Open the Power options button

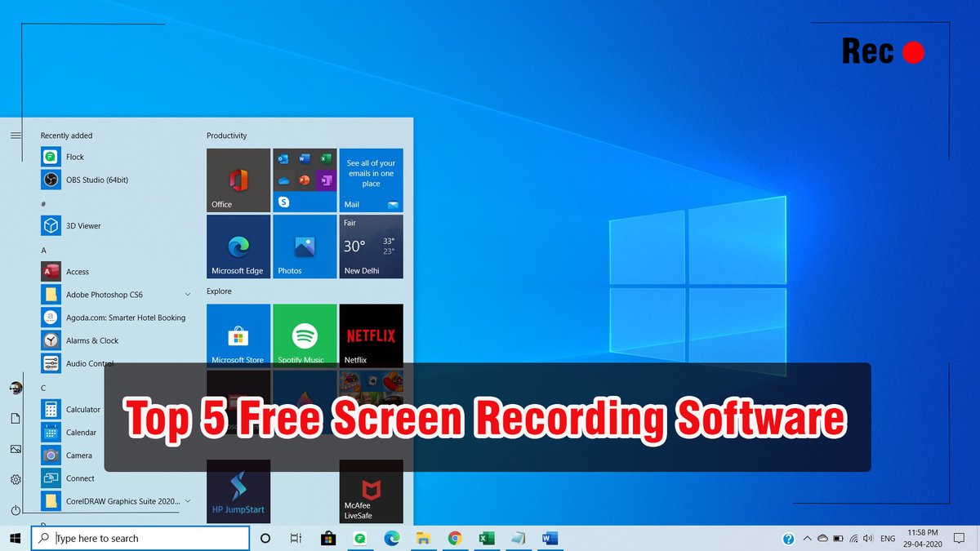[16, 510]
